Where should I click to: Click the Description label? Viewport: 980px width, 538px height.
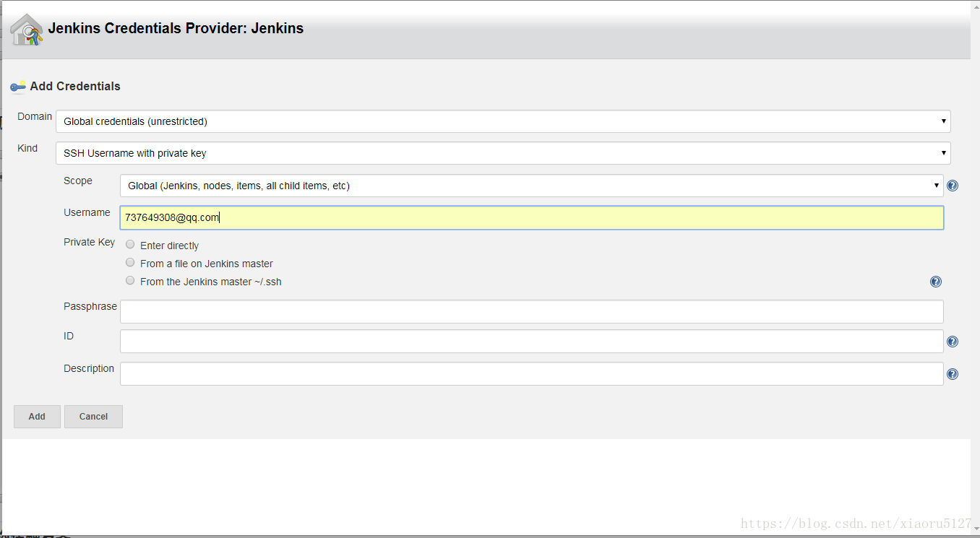click(x=89, y=368)
